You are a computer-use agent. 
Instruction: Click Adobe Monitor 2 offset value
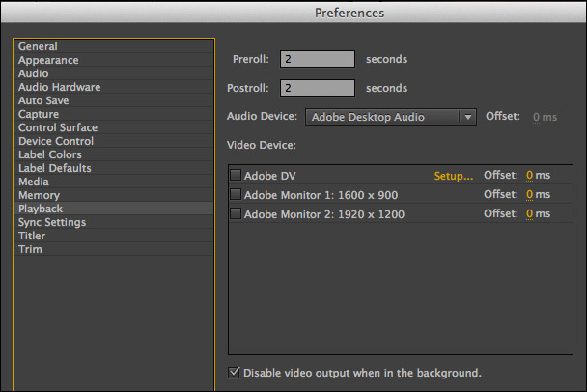point(529,213)
